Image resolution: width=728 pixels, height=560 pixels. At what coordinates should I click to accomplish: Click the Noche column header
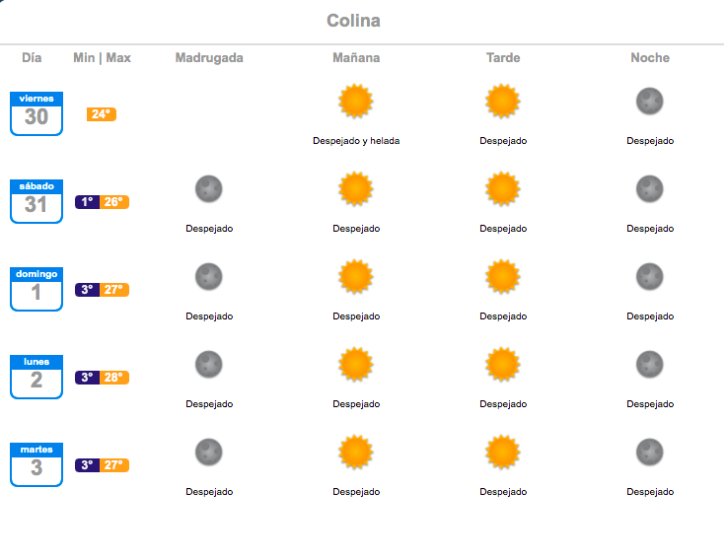pyautogui.click(x=650, y=57)
